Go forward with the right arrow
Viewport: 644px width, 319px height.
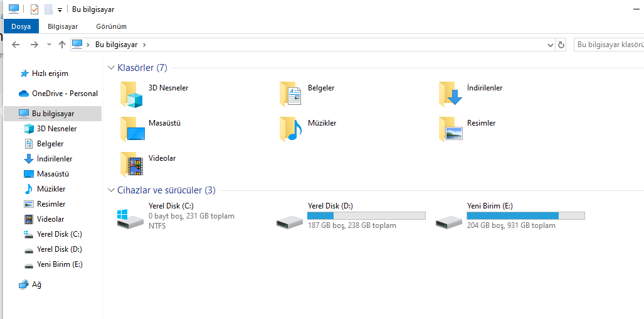tap(34, 45)
